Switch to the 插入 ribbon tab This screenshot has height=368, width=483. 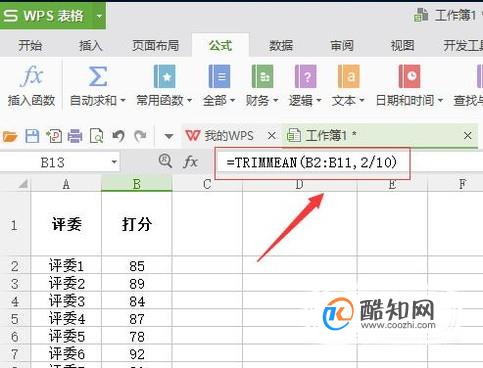click(x=90, y=45)
